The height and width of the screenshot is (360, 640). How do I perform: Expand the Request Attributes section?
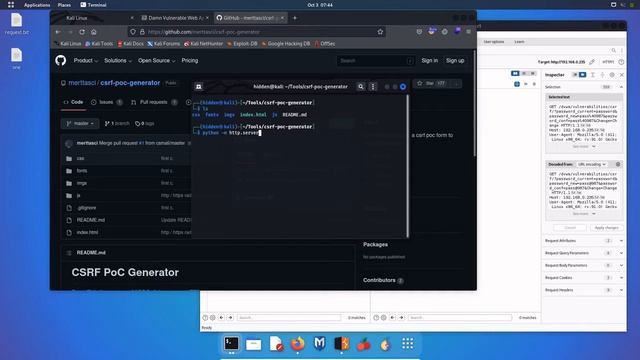coord(584,241)
